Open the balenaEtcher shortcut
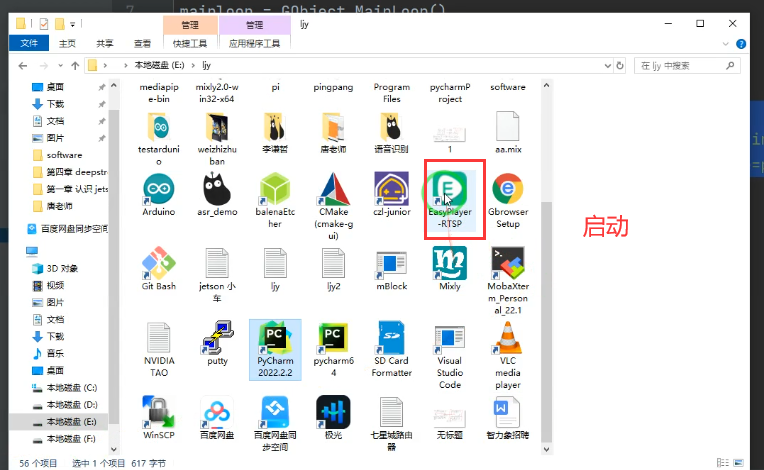Screen dimensions: 764x470 point(275,189)
